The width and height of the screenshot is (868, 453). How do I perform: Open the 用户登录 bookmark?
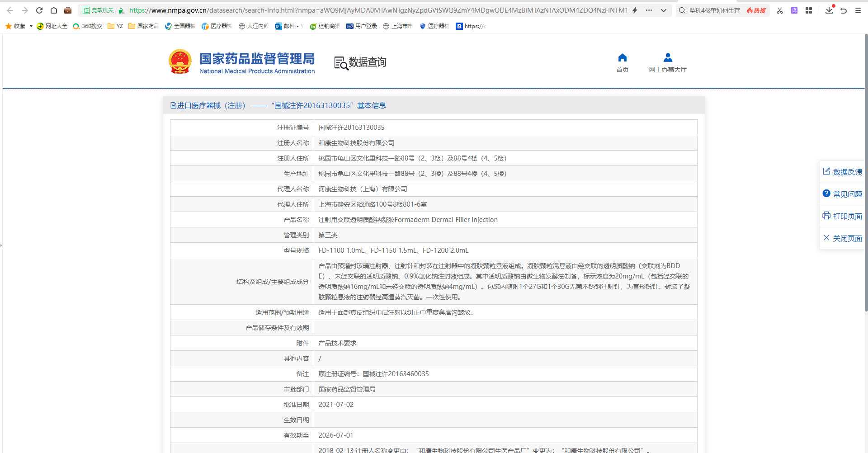point(362,26)
